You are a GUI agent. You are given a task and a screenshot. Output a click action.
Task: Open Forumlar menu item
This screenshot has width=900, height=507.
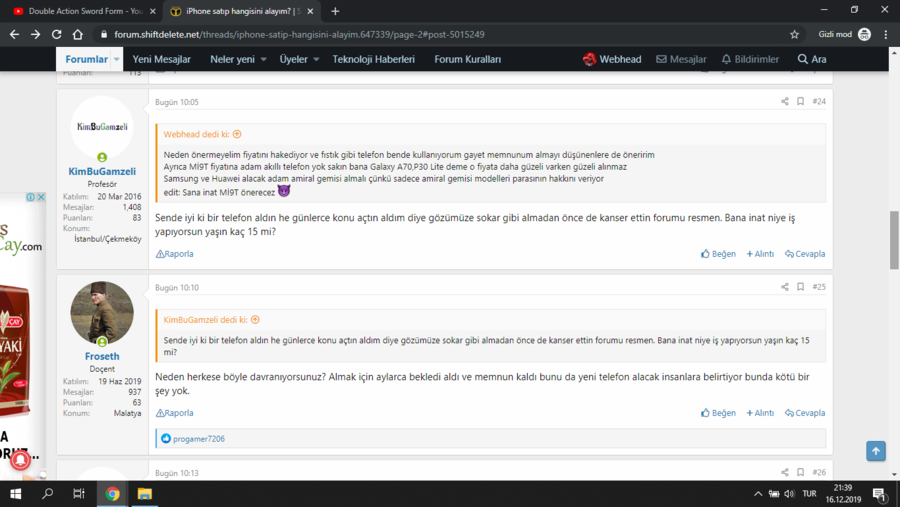click(87, 59)
